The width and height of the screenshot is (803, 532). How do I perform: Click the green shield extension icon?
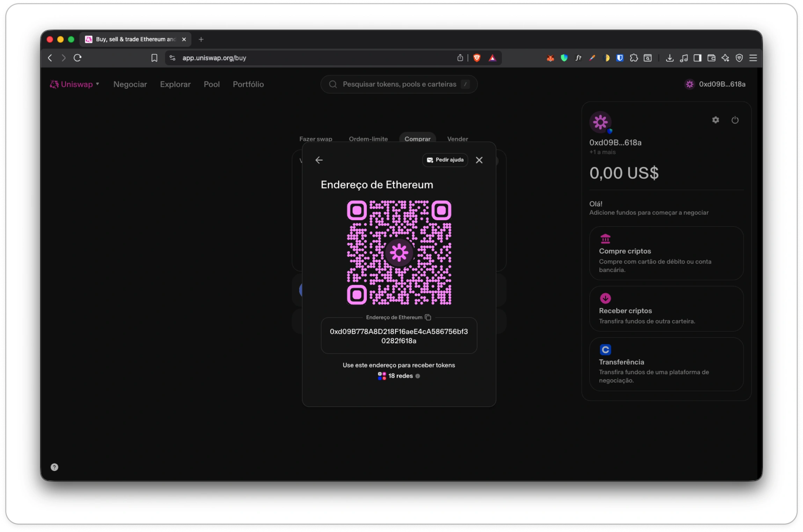pyautogui.click(x=564, y=58)
